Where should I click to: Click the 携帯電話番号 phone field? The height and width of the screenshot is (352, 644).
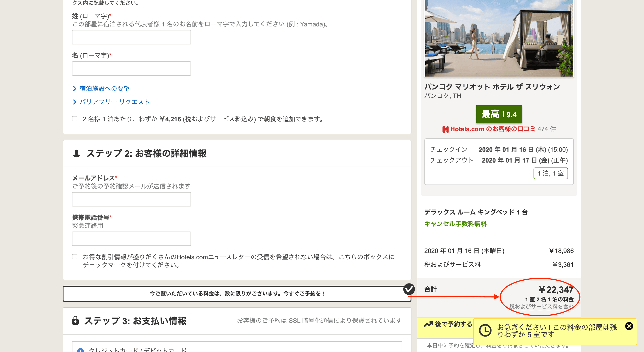(131, 239)
